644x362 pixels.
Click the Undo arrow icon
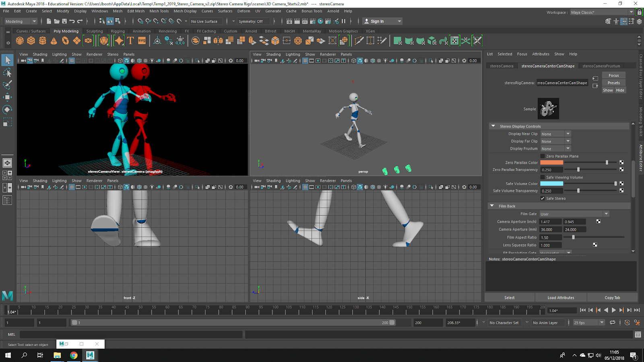(x=72, y=21)
